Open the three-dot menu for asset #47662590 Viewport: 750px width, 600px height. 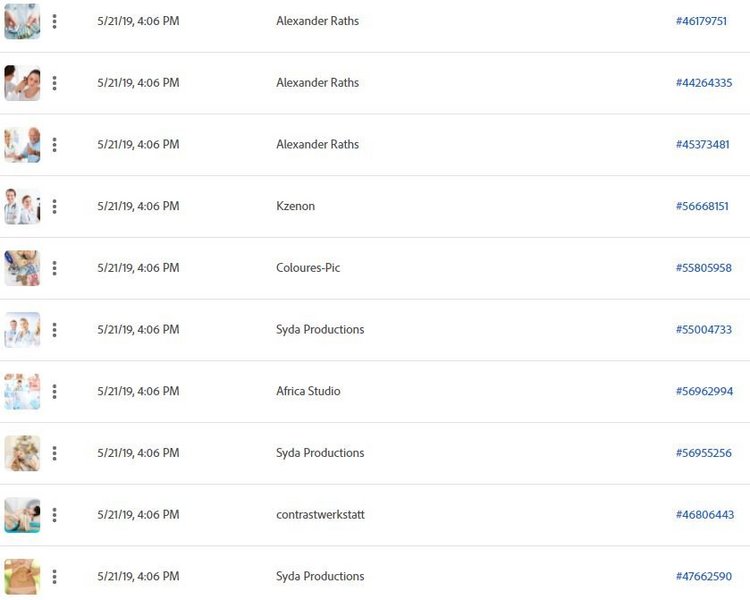(x=55, y=577)
